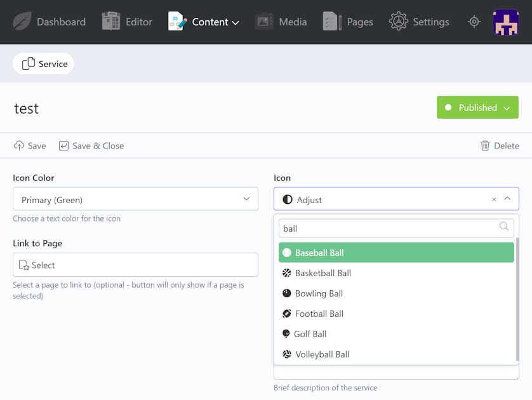Select Basketball Ball icon option
532x400 pixels.
click(x=323, y=273)
